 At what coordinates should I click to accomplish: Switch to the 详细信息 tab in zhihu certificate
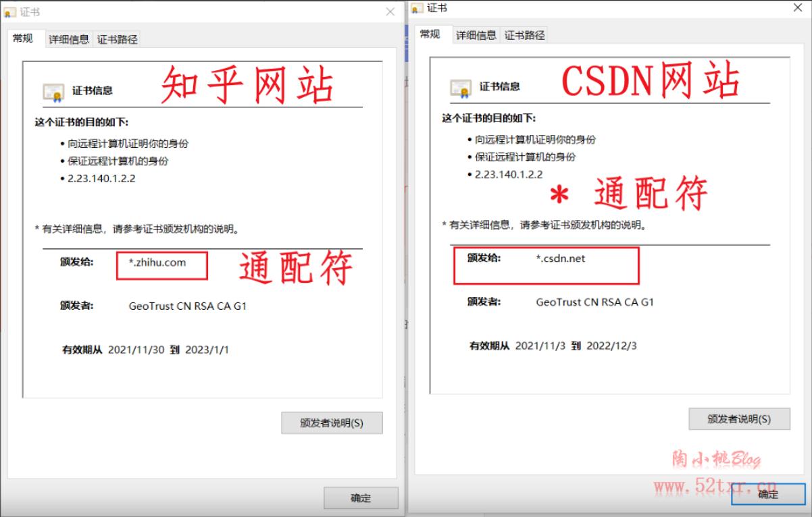[70, 39]
